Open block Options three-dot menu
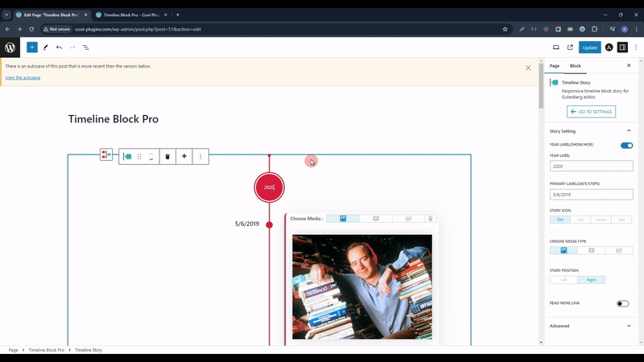The height and width of the screenshot is (362, 644). point(200,157)
